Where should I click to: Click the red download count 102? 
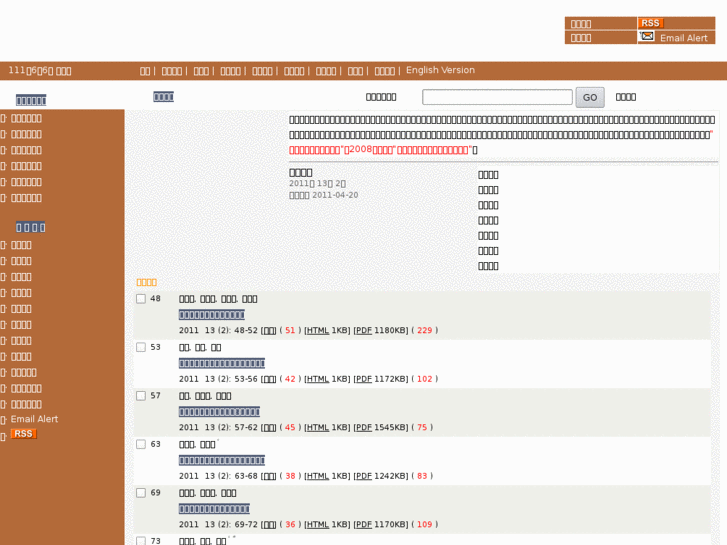click(x=424, y=379)
